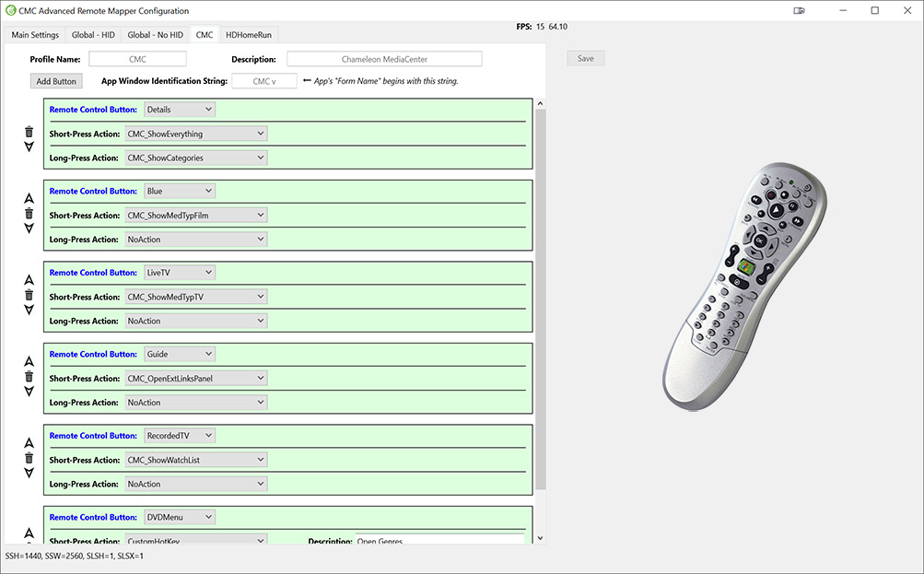
Task: Click the Profile Name text field
Action: pos(137,59)
